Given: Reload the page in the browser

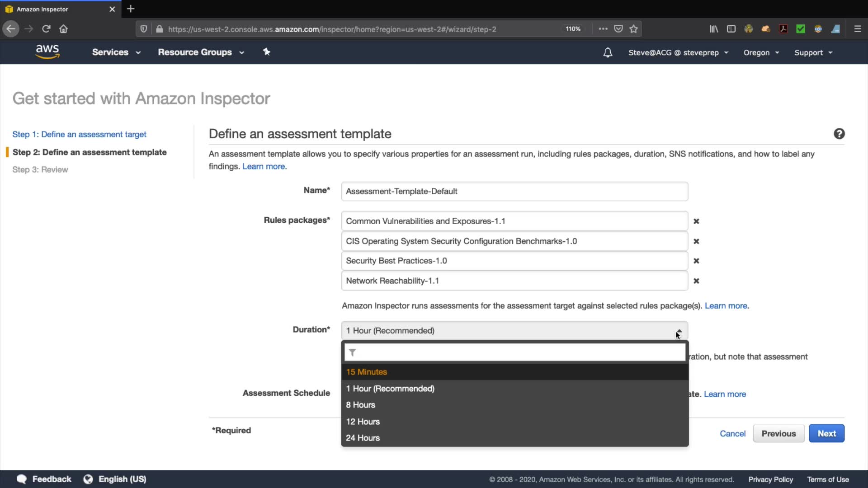Looking at the screenshot, I should point(46,29).
